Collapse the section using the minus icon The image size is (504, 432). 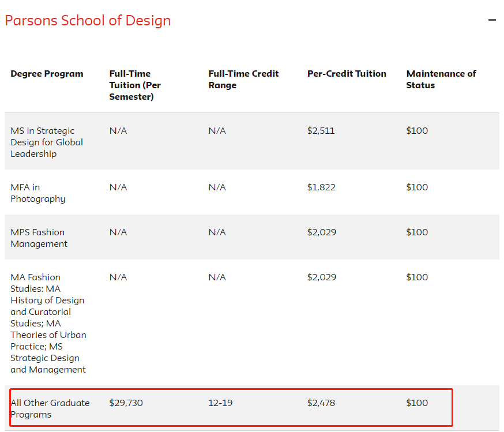(x=491, y=20)
